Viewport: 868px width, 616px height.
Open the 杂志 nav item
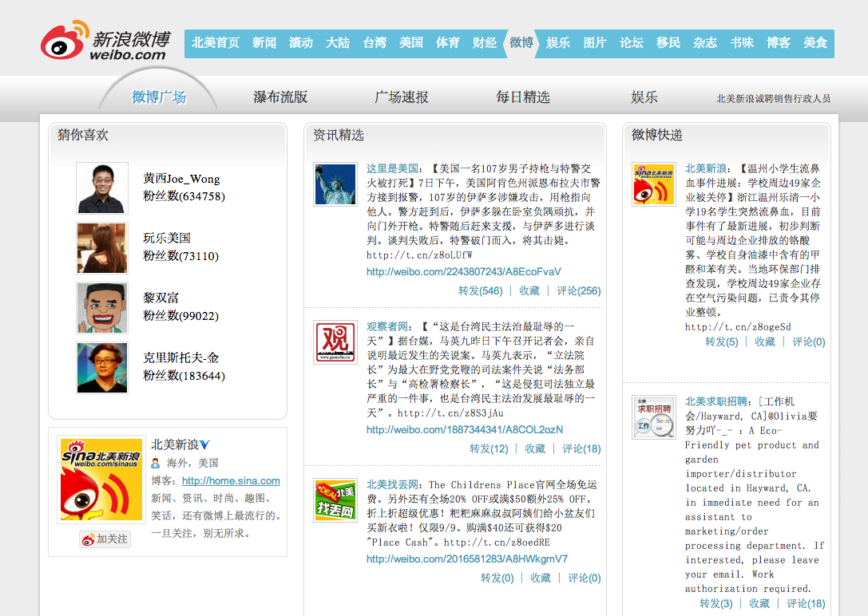click(704, 42)
